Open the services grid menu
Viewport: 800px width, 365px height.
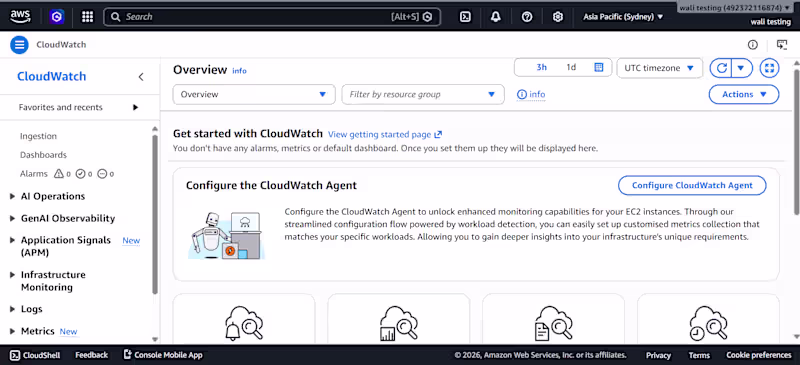[x=87, y=17]
